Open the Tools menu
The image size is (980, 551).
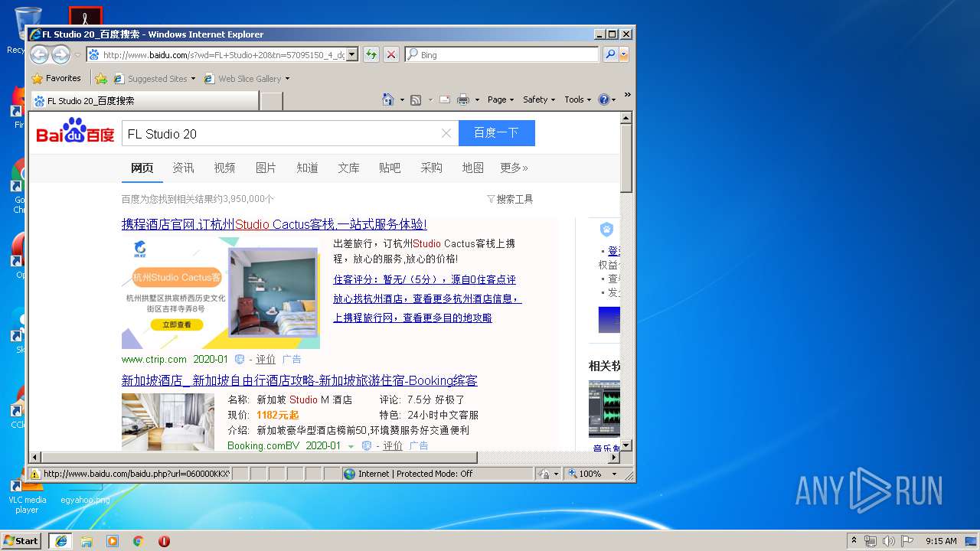pyautogui.click(x=578, y=99)
